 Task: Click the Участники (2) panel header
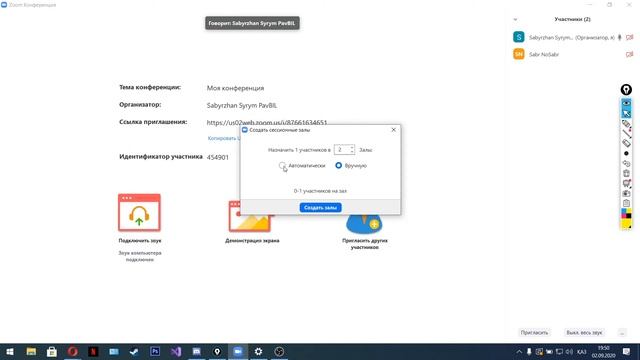tap(572, 19)
